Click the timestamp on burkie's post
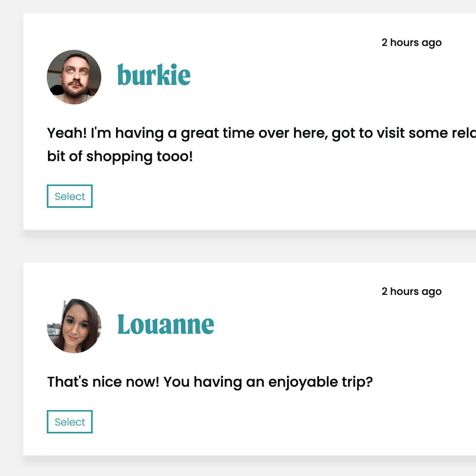Viewport: 476px width, 476px height. [x=411, y=42]
